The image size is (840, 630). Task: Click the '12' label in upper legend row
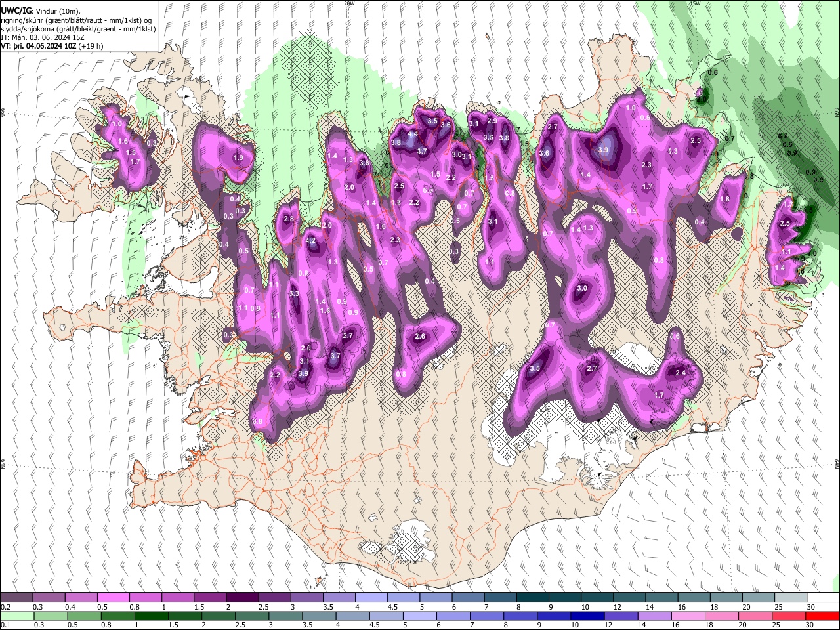tap(616, 607)
